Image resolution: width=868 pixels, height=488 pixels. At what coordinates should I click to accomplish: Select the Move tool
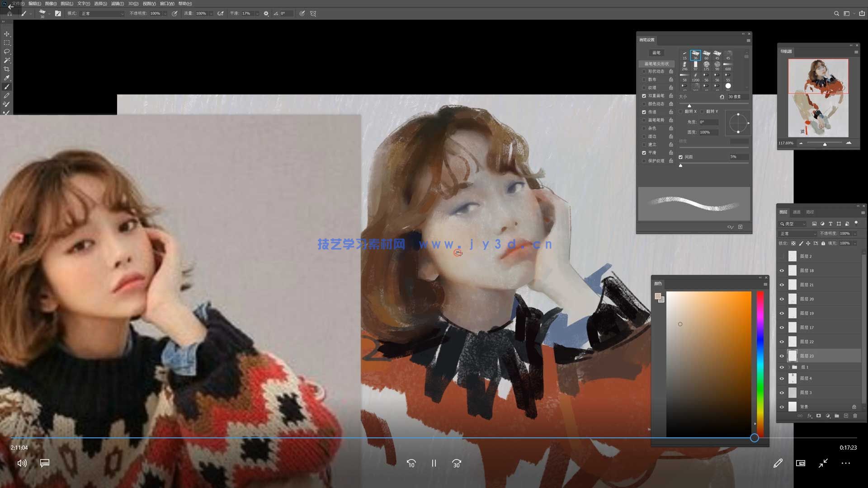click(x=7, y=34)
